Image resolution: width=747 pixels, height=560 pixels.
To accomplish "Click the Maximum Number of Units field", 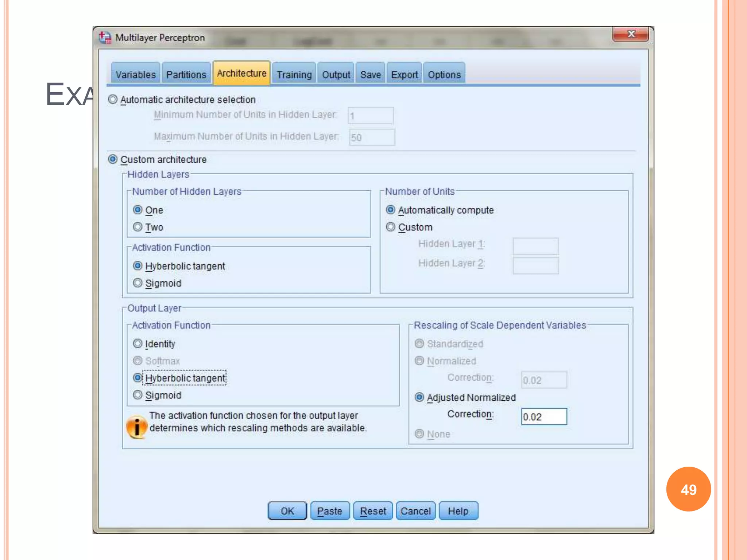I will click(x=372, y=137).
